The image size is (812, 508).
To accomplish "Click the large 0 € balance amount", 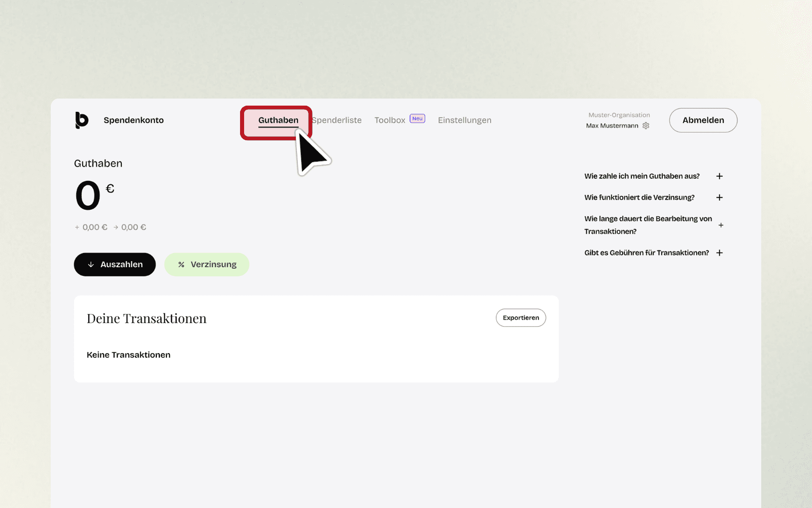I will (x=95, y=196).
